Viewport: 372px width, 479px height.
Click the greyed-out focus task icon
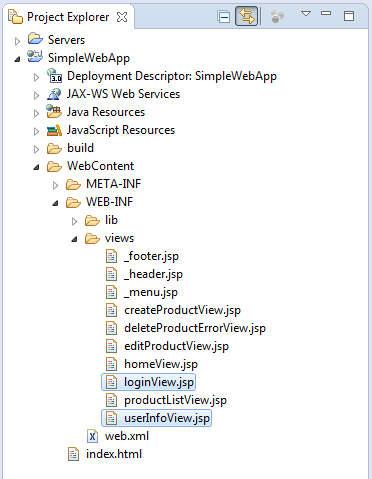pos(277,16)
